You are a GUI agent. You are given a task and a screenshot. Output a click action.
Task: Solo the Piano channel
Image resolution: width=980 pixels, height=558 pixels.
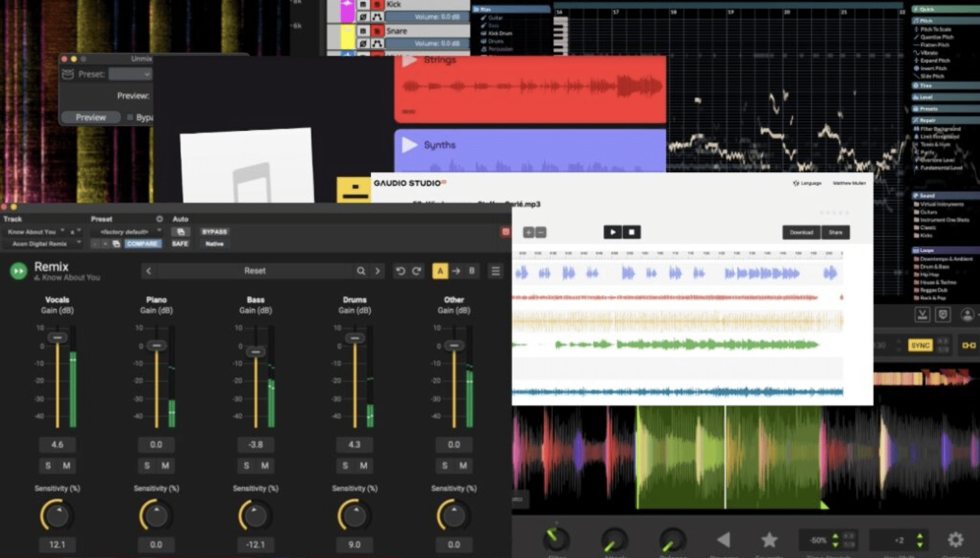tap(147, 466)
